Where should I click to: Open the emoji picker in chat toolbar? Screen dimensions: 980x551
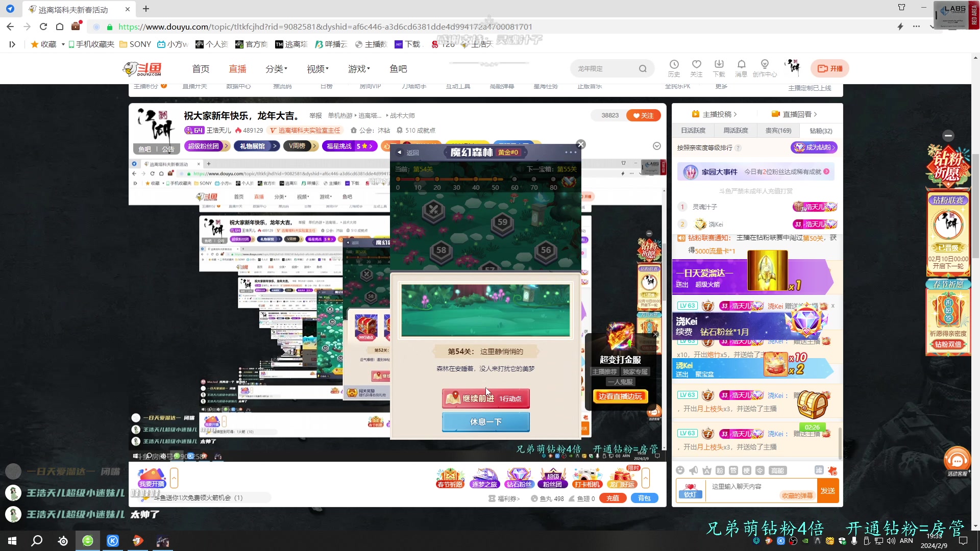pos(680,470)
